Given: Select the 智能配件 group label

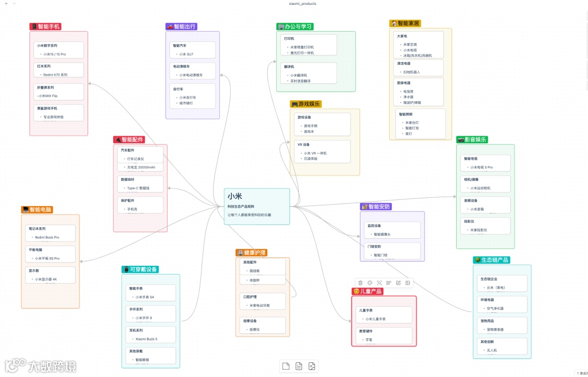Looking at the screenshot, I should pyautogui.click(x=129, y=139).
